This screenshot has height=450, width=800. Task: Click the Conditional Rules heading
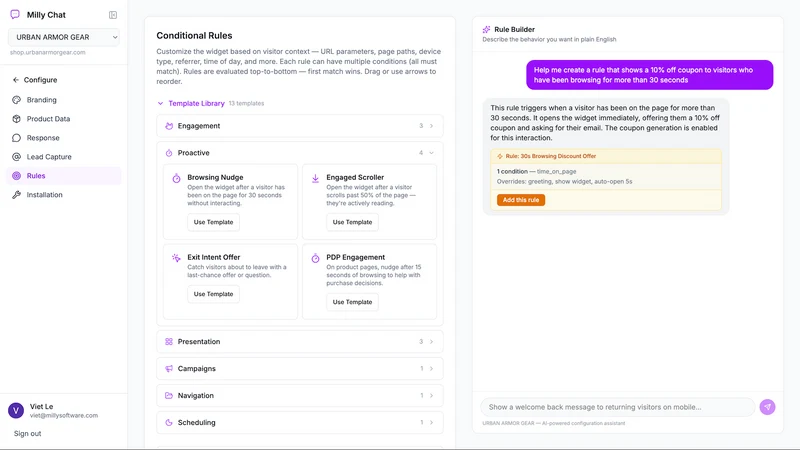tap(194, 35)
